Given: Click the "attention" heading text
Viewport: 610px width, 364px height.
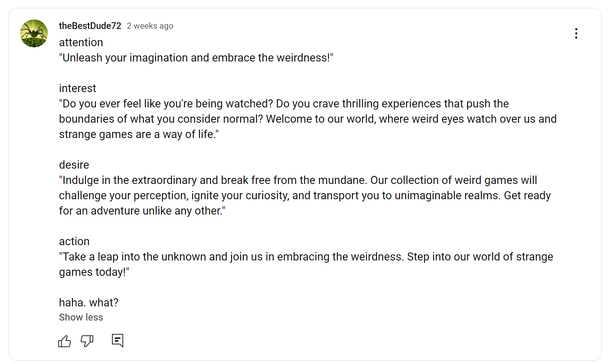Looking at the screenshot, I should [x=81, y=43].
